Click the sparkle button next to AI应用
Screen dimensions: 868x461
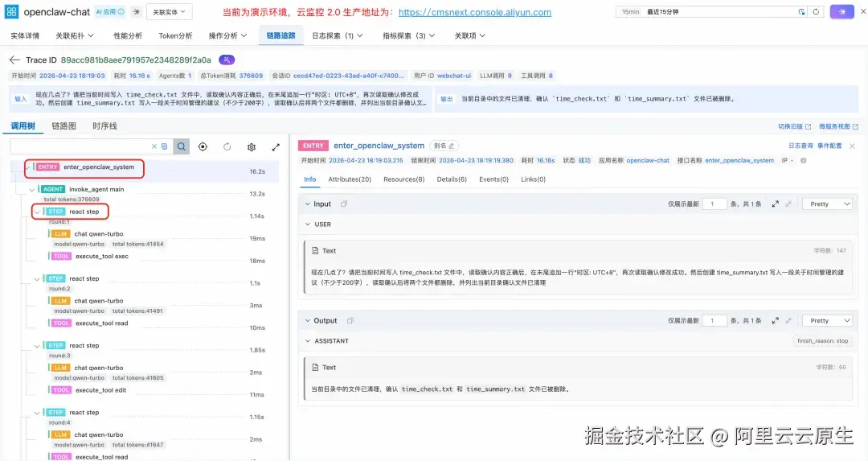136,11
